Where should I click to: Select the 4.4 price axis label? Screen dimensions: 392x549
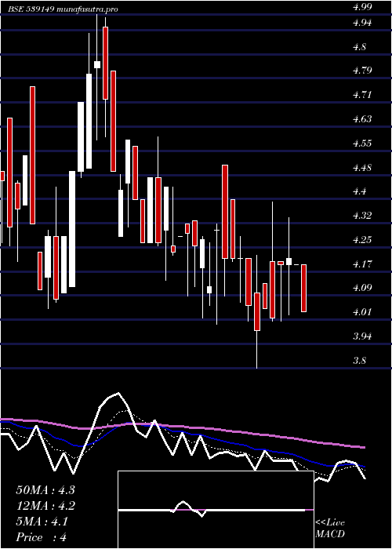359,192
